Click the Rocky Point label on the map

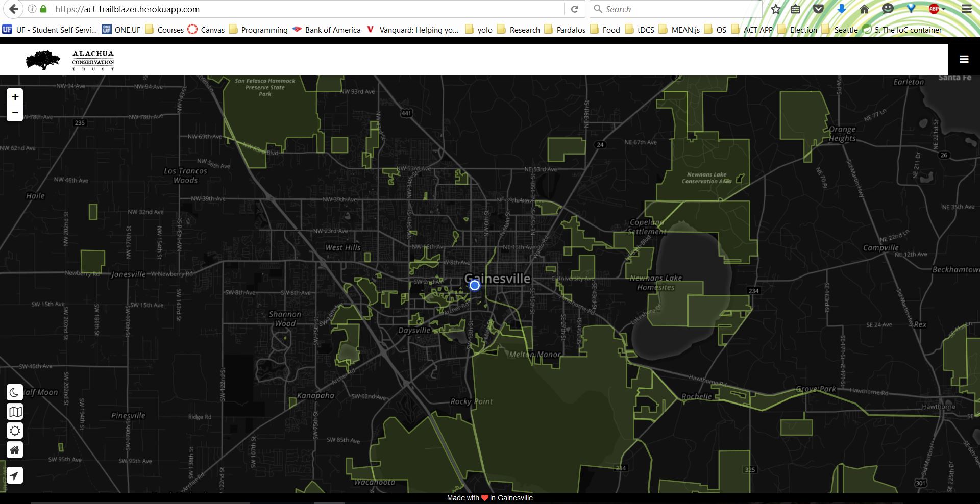tap(472, 401)
